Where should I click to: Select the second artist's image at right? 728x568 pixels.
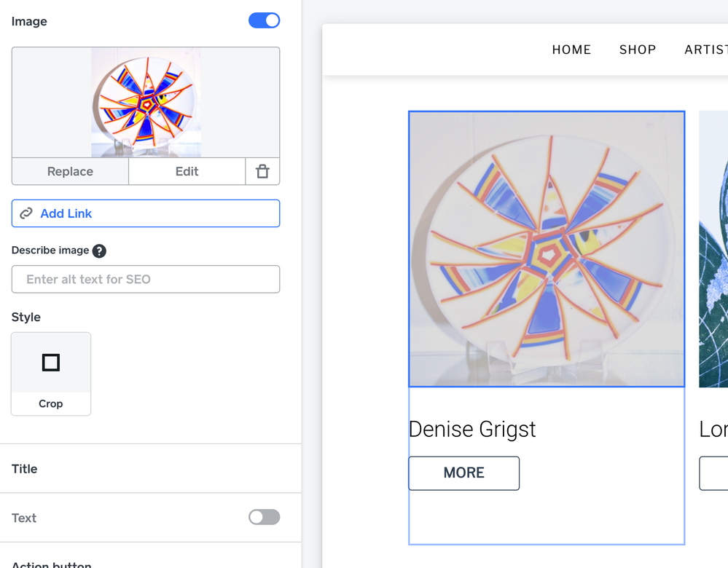pyautogui.click(x=713, y=248)
